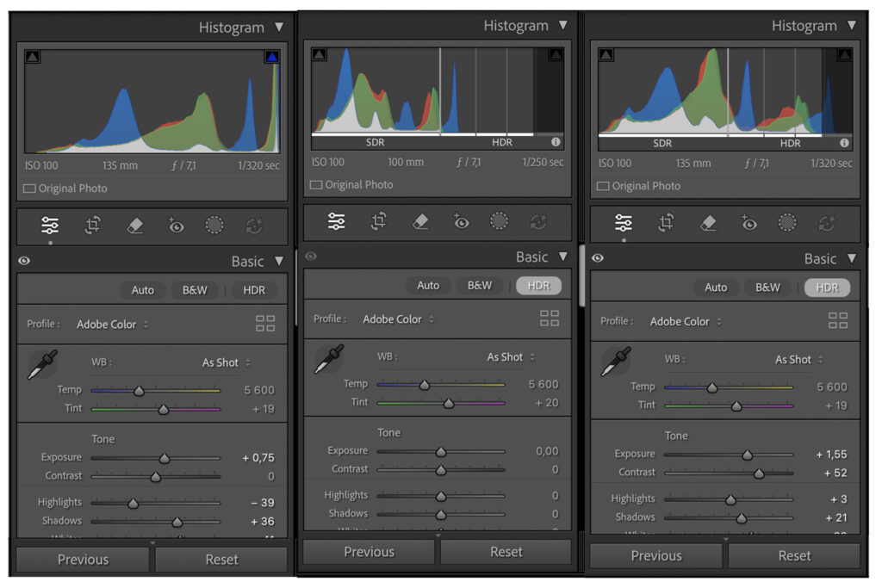Enable the Original Photo checkbox in the left panel

tap(31, 189)
